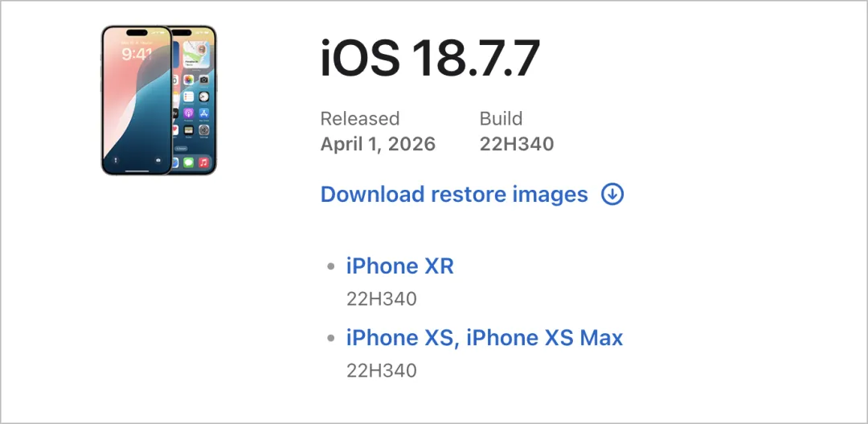Click the April 1, 2026 release date
Viewport: 868px width, 424px height.
click(x=378, y=144)
